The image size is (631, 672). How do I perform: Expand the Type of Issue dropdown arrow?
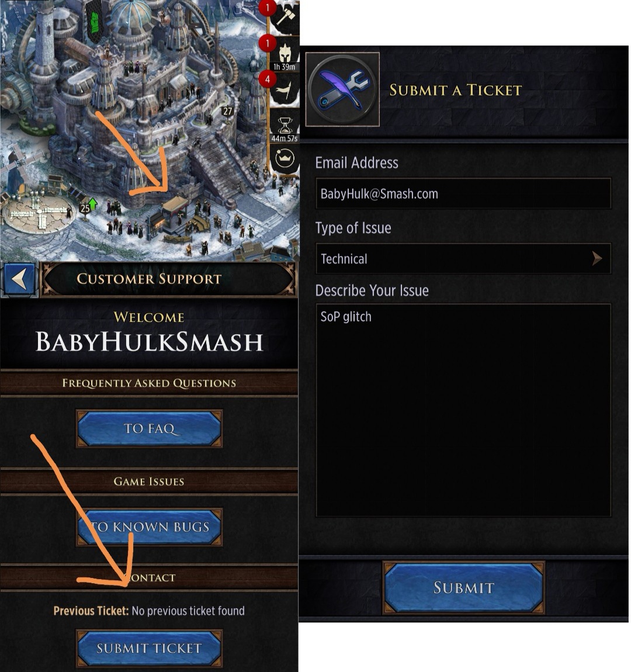tap(597, 258)
